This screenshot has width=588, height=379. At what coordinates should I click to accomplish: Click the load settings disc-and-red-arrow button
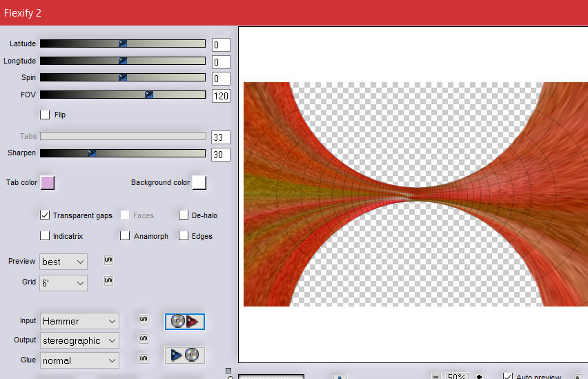[185, 322]
